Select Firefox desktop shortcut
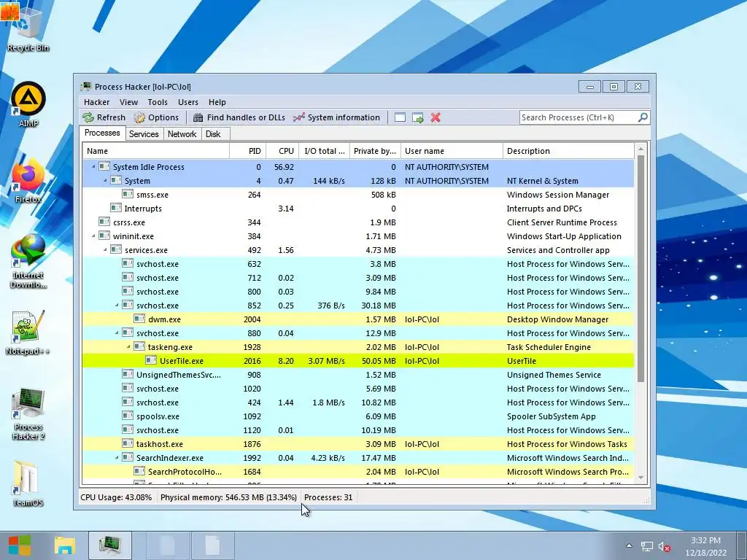Viewport: 747px width, 560px height. [x=28, y=181]
